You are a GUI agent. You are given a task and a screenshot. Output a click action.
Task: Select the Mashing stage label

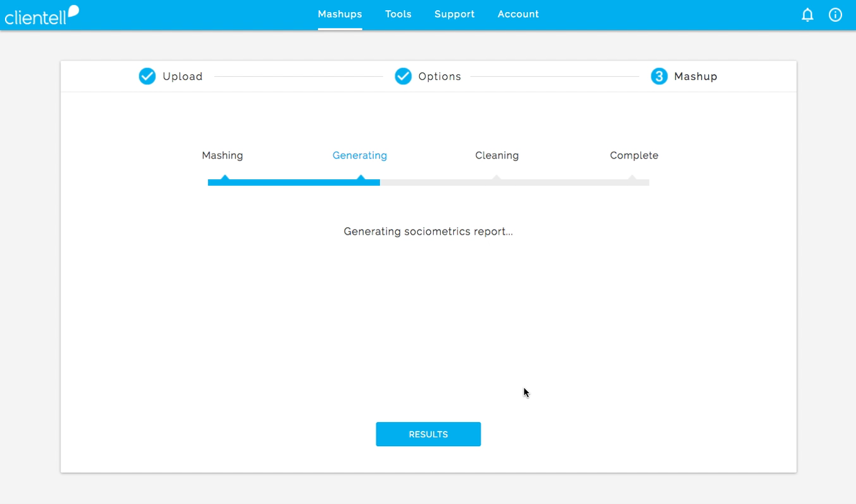tap(222, 155)
